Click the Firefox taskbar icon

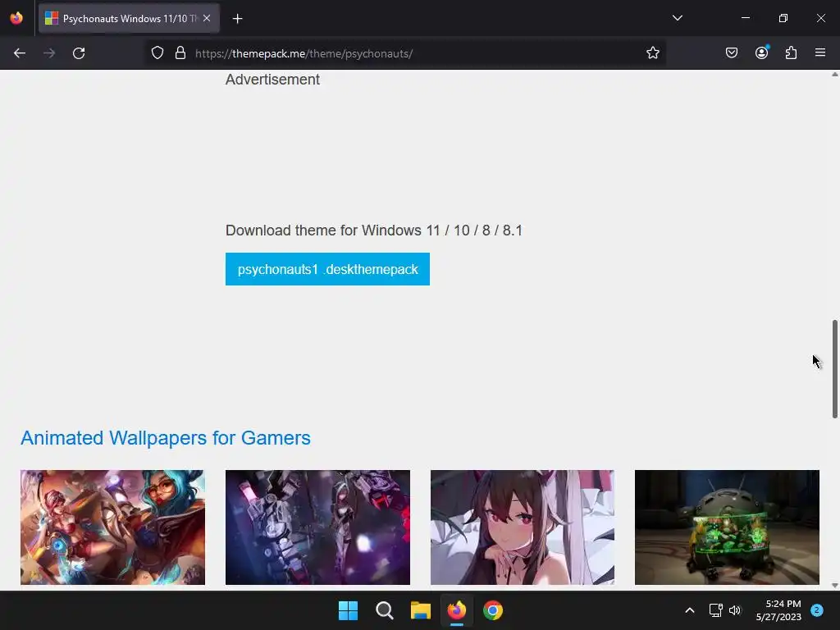456,610
